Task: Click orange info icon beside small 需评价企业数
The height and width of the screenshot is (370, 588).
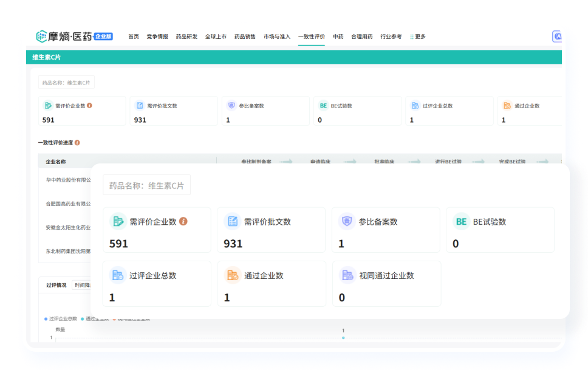Action: [90, 106]
